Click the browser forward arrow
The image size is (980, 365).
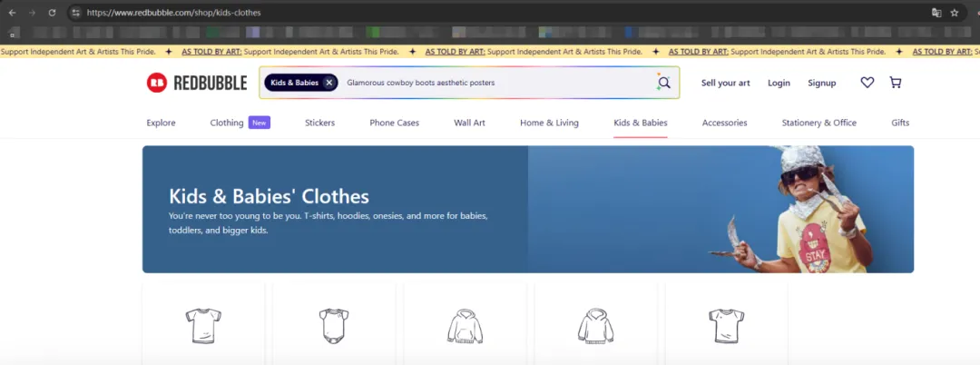click(32, 13)
